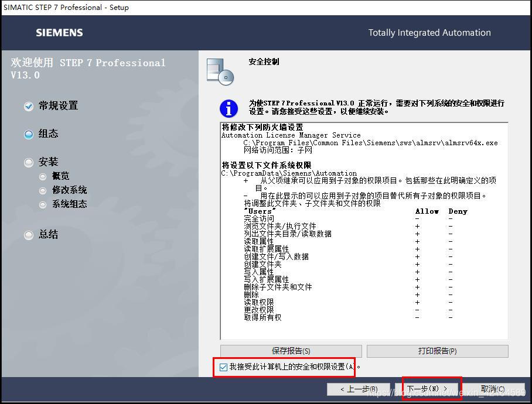Click the blue information icon
This screenshot has height=404, width=532.
229,108
